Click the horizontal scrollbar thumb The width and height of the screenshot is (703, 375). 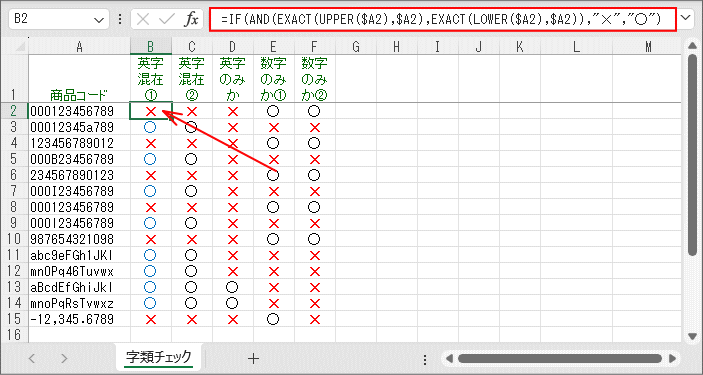[x=560, y=358]
